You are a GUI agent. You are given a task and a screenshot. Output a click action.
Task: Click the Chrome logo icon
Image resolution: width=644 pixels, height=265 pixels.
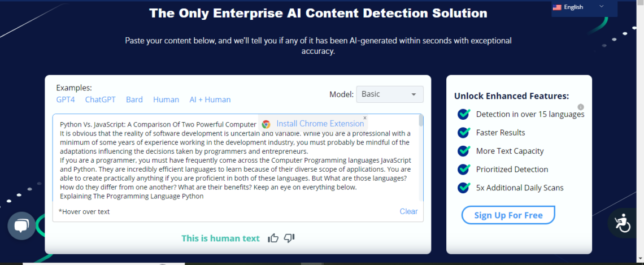pos(266,124)
